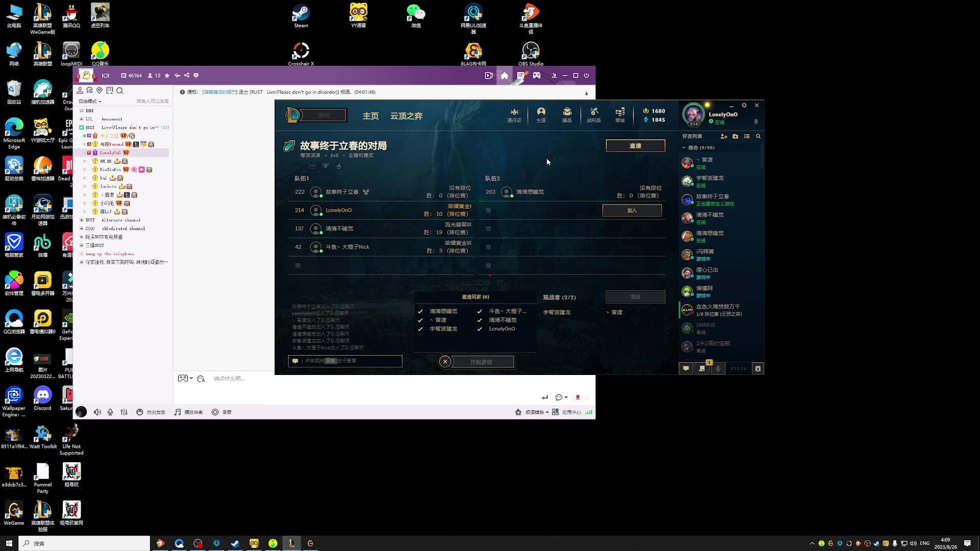Search channels with YY magnifier icon
This screenshot has width=980, height=551.
click(120, 90)
